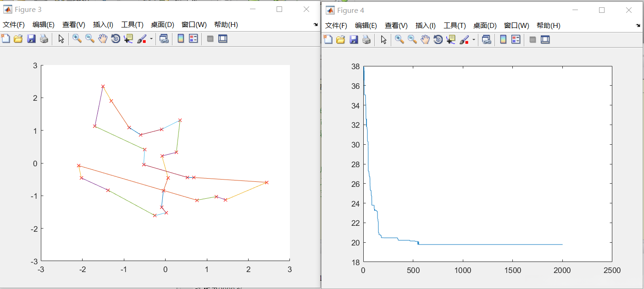Open 工具(T) menu in Figure 3
Image resolution: width=644 pixels, height=289 pixels.
click(x=132, y=25)
